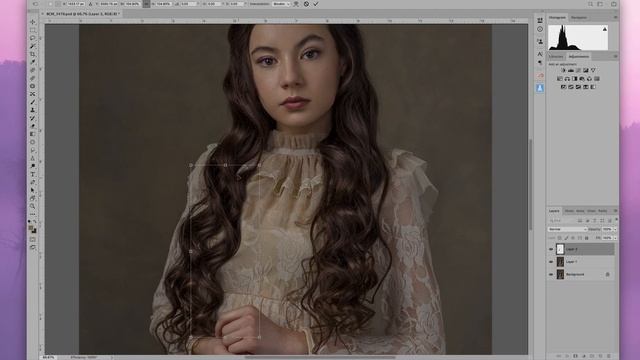
Task: Select the Eyedropper tool
Action: 33,62
